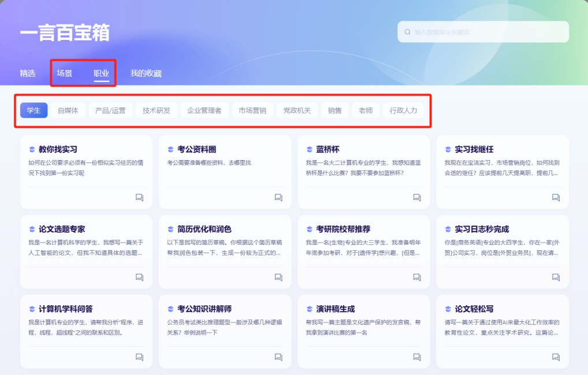Click chat icon on 计算机学科问答 card

140,357
